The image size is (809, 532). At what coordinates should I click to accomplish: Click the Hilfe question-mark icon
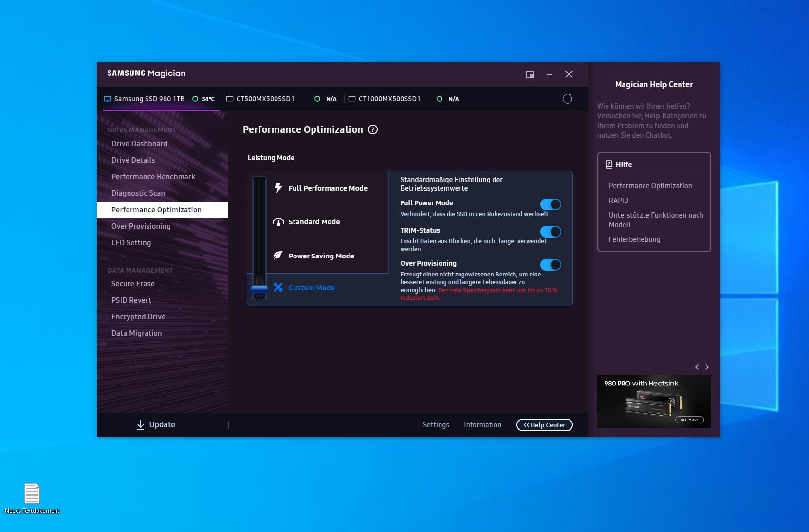click(609, 165)
